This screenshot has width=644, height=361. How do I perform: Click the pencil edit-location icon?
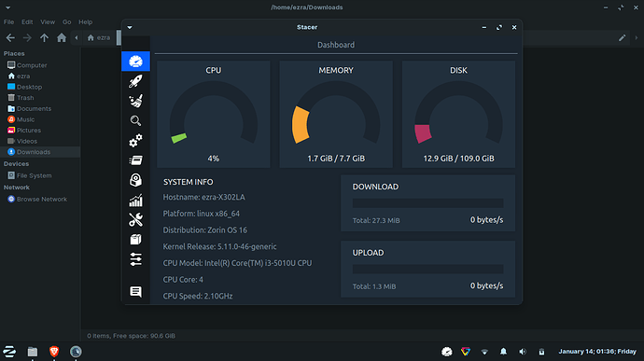[x=622, y=38]
